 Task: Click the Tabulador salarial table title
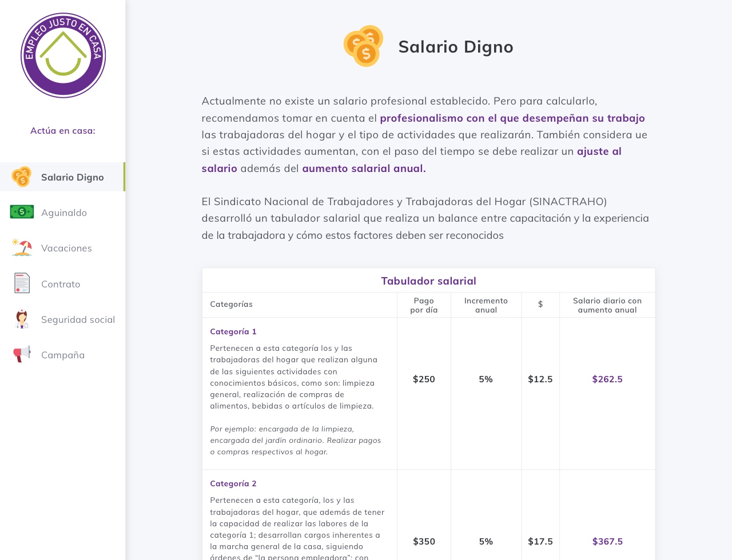coord(428,281)
